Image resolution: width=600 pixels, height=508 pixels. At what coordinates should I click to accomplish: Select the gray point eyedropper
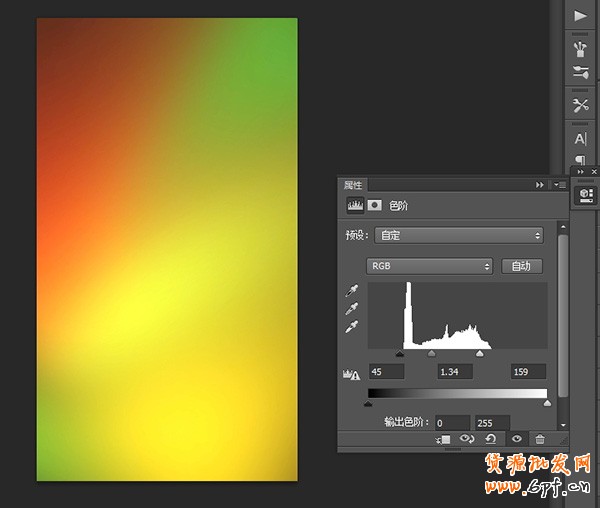click(352, 309)
